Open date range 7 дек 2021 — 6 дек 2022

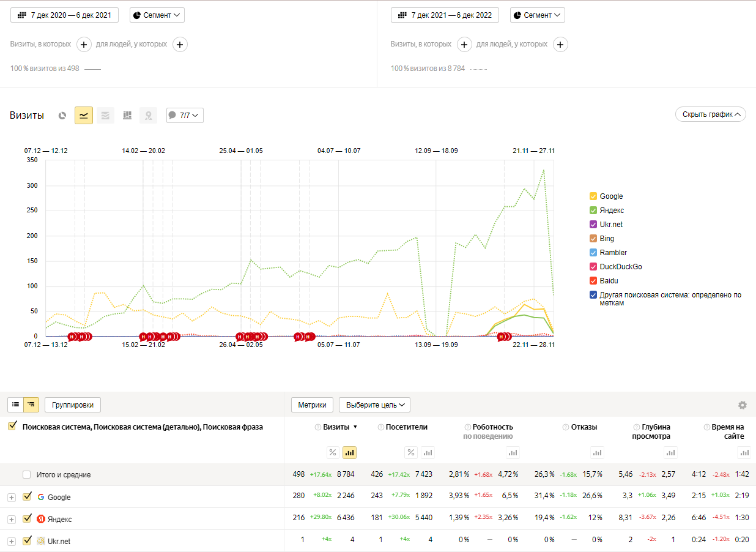(445, 15)
